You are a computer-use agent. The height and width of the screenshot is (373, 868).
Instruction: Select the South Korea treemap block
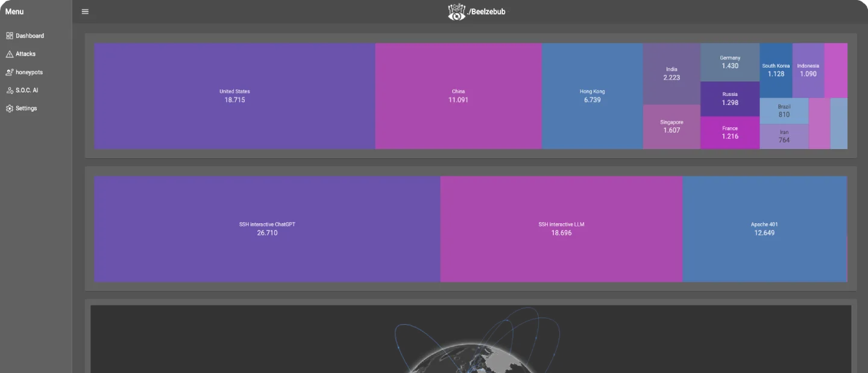pyautogui.click(x=776, y=70)
